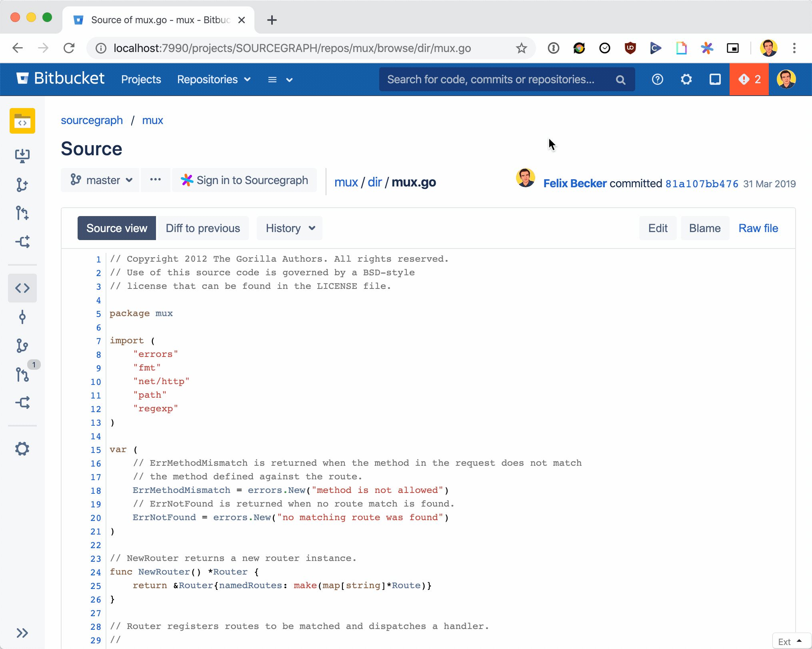Click the uBlock shield extension icon
The height and width of the screenshot is (649, 812).
630,48
